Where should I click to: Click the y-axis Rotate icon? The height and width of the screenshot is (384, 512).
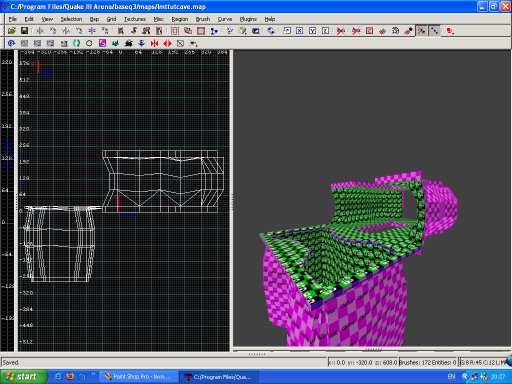[79, 31]
